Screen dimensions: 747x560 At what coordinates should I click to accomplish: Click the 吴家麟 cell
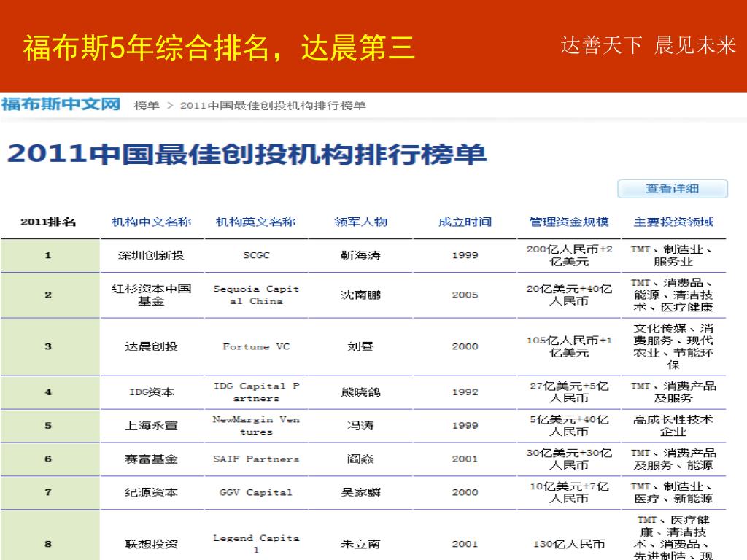(x=360, y=492)
